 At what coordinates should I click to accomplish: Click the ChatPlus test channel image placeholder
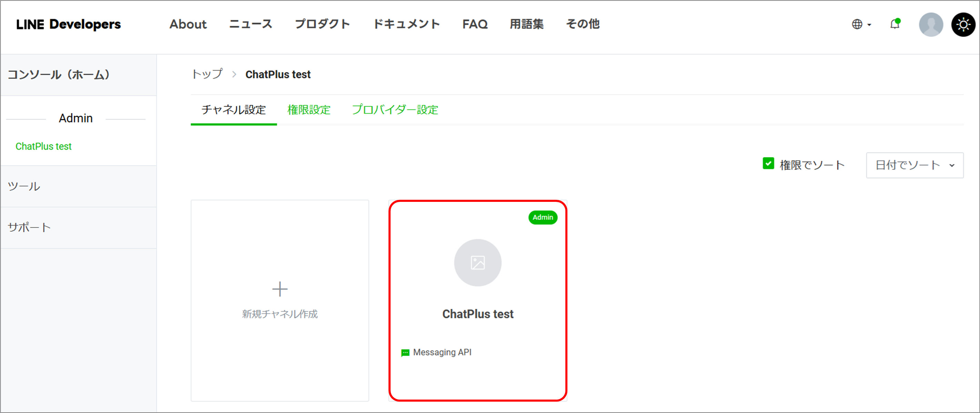pos(477,262)
